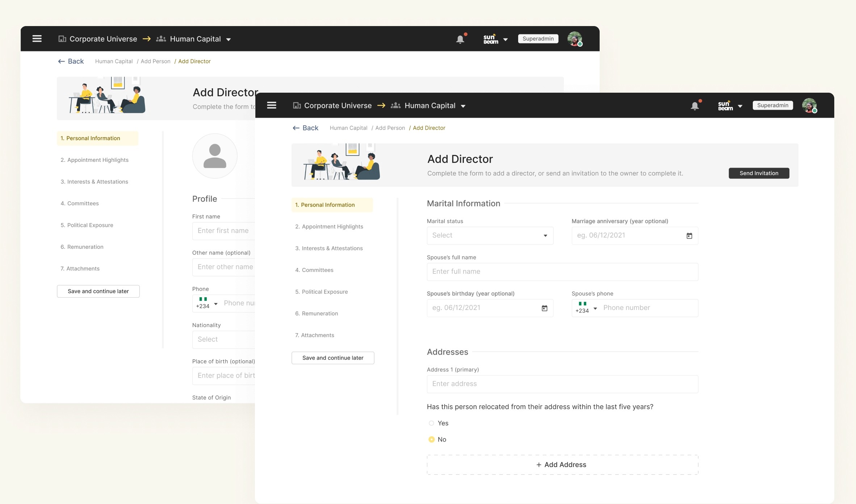Image resolution: width=856 pixels, height=504 pixels.
Task: Click Add Address dashed button
Action: [562, 465]
